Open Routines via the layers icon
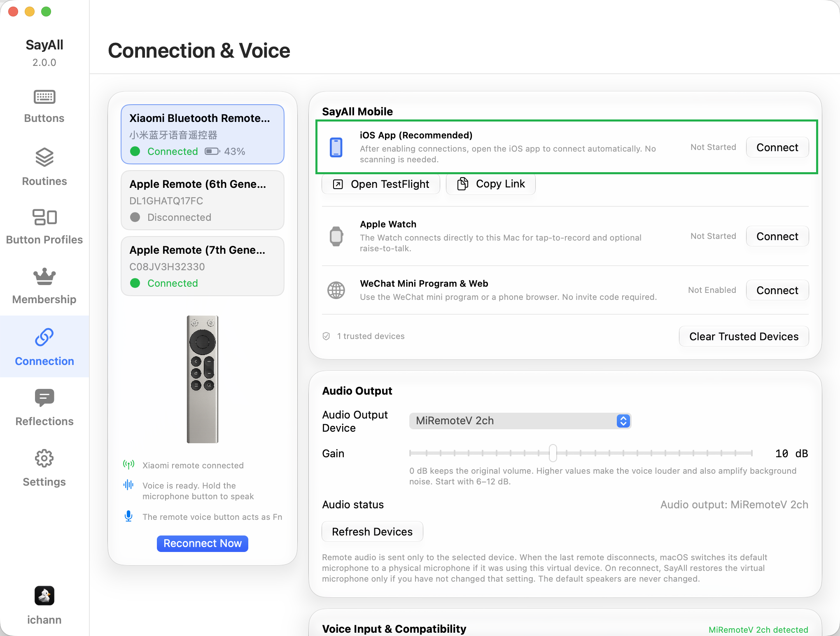This screenshot has height=636, width=840. point(44,157)
